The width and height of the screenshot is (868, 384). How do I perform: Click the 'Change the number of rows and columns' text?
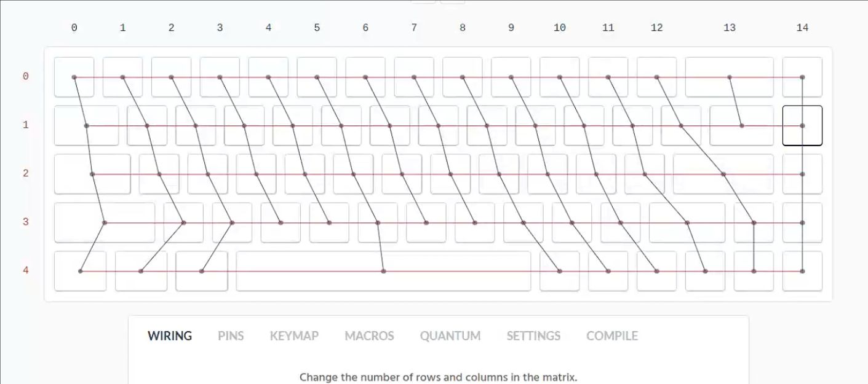coord(439,377)
